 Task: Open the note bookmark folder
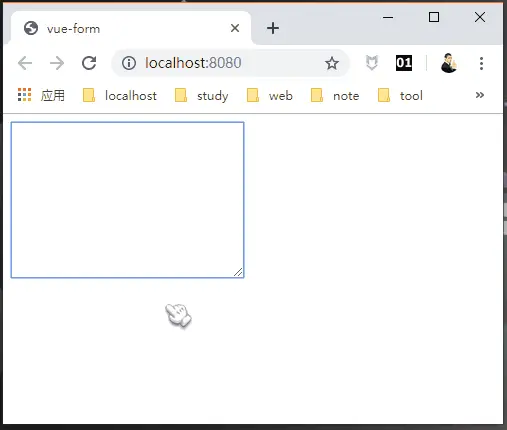(x=335, y=96)
